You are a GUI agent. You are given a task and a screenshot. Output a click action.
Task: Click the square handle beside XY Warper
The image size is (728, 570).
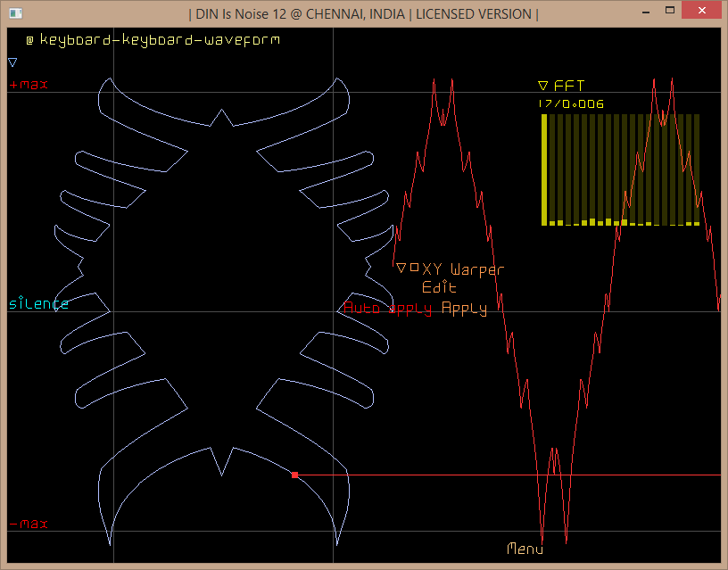414,268
